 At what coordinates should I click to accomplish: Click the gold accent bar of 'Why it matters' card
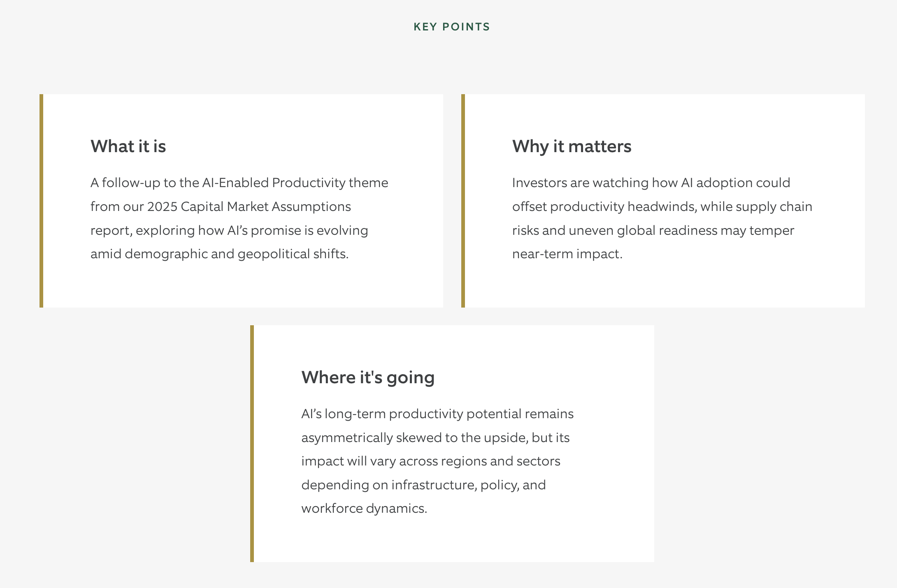click(463, 201)
